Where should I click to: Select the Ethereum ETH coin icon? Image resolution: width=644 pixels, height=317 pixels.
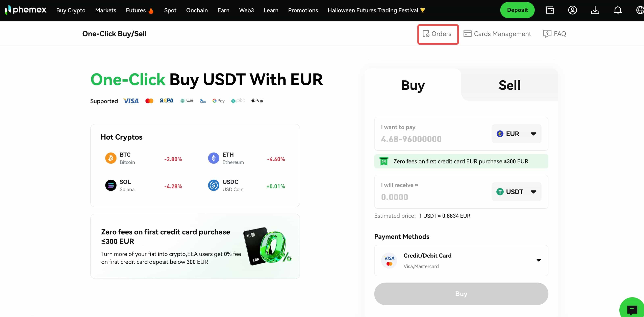[214, 158]
